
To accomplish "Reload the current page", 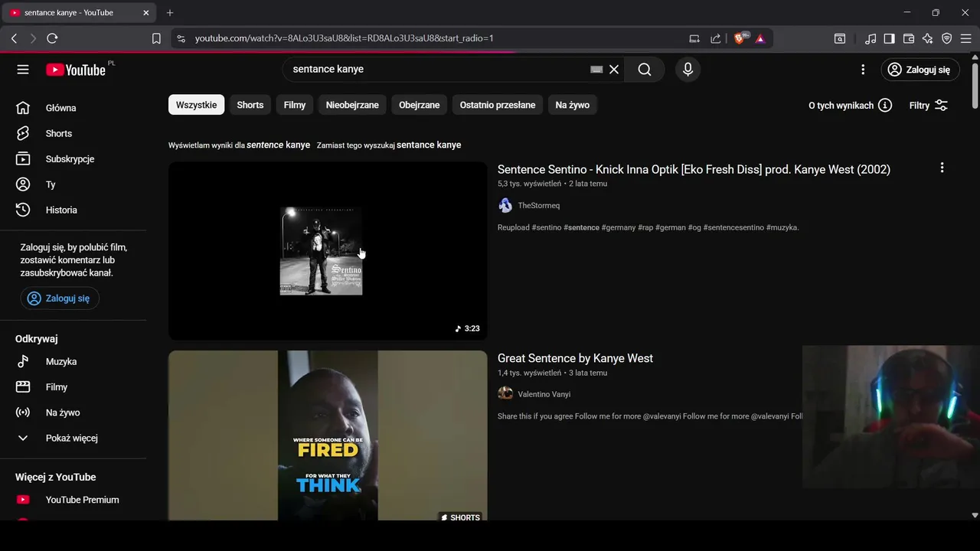I will click(52, 38).
